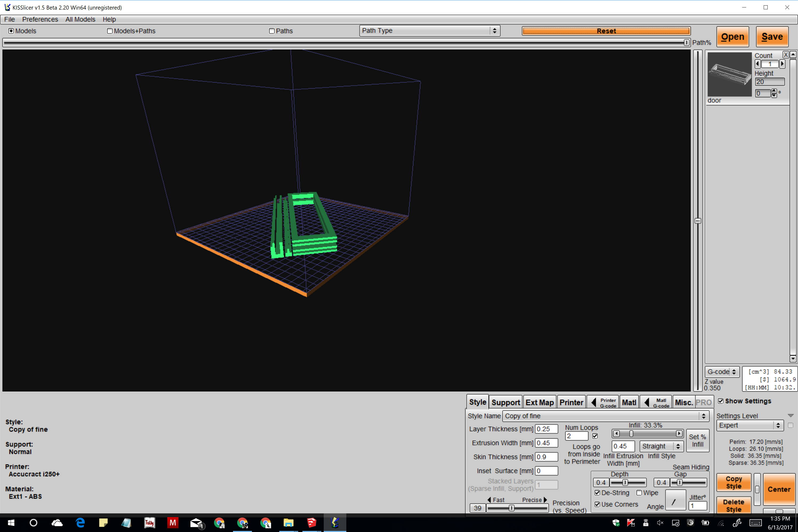Viewport: 798px width, 532px height.
Task: Open the touch keyboard tray icon
Action: pos(756,523)
